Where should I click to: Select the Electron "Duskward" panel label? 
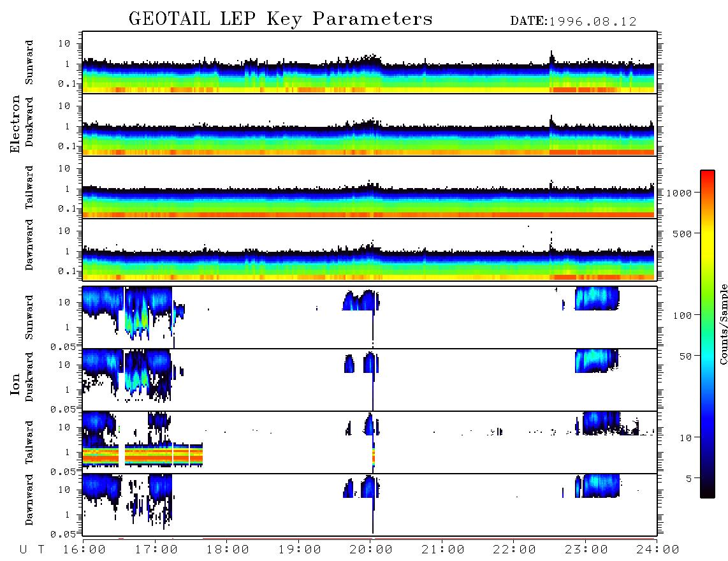(x=29, y=122)
